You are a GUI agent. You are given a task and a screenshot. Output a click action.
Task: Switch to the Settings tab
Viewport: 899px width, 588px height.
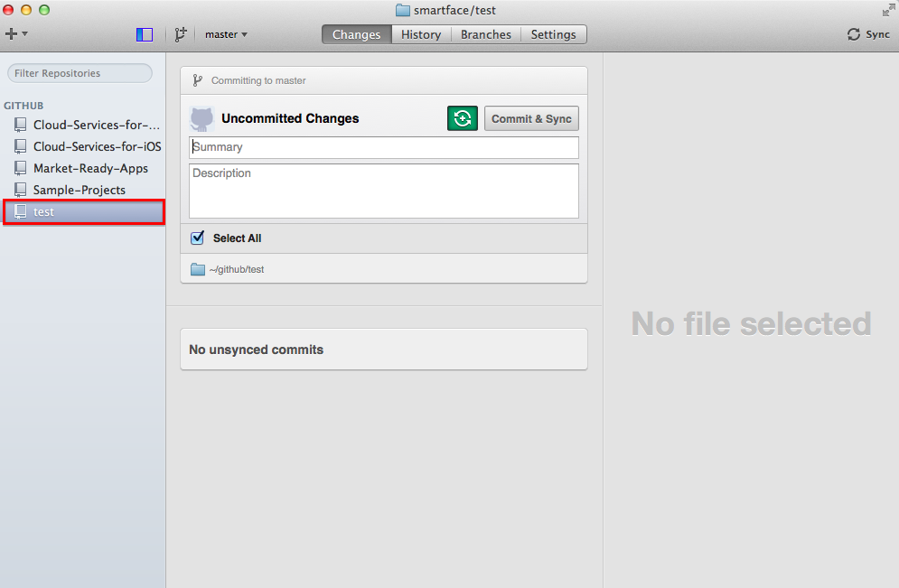553,34
